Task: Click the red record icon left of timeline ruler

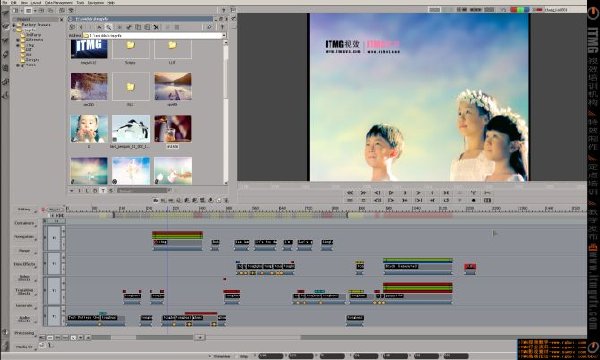Action: point(43,210)
